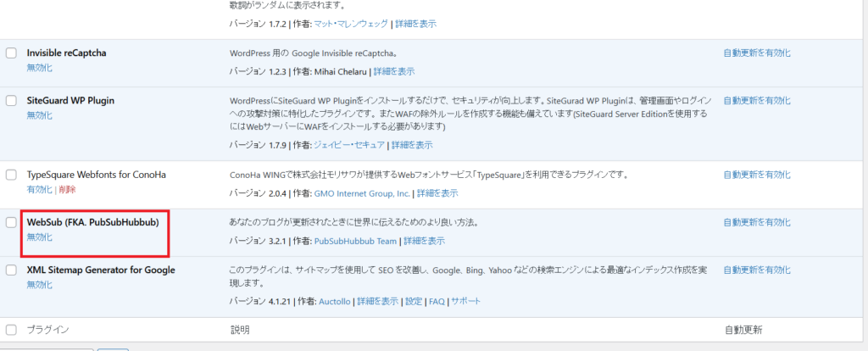Open the Mihai Chelaru author link
The width and height of the screenshot is (868, 351).
341,71
